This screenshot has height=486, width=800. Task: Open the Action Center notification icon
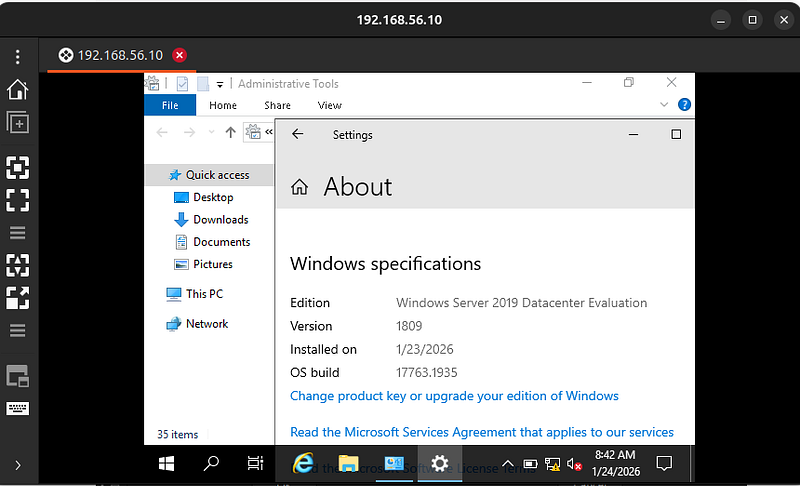[x=664, y=464]
